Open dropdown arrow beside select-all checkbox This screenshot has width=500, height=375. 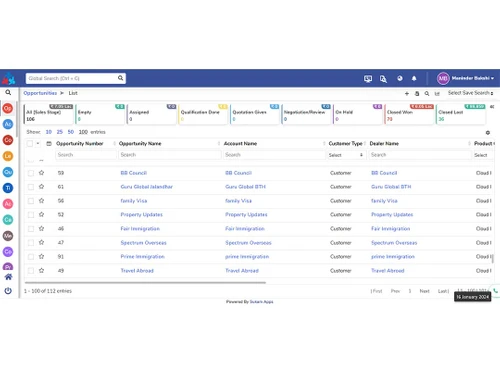tap(38, 143)
